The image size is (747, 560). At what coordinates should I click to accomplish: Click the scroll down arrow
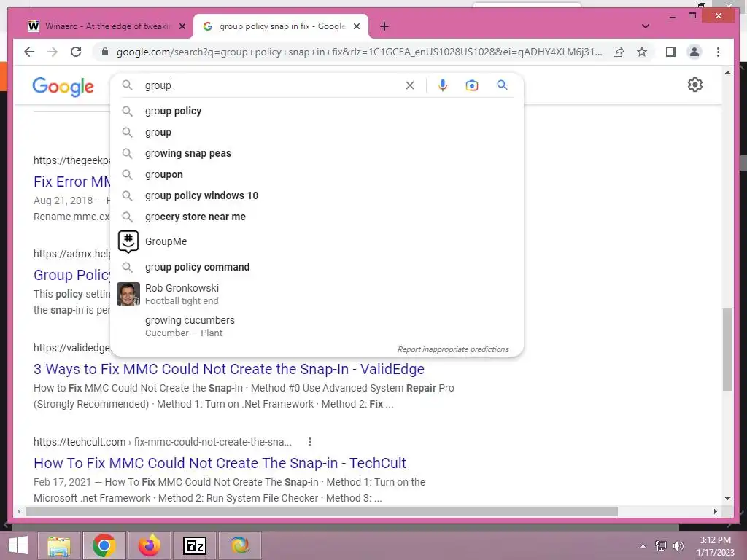point(727,499)
